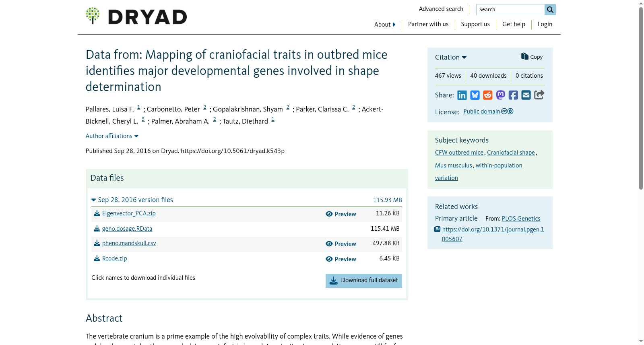Share dataset on LinkedIn
Viewport: 644px width, 345px height.
(x=462, y=95)
